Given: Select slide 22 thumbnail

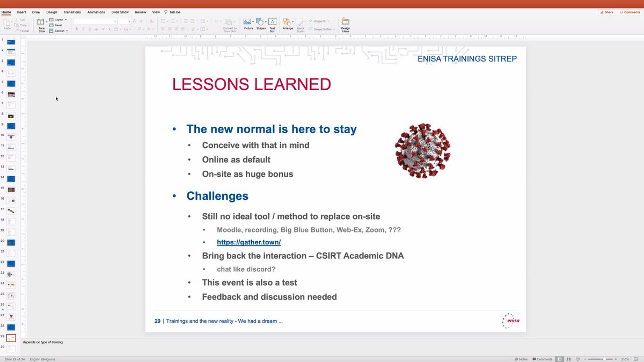Looking at the screenshot, I should click(x=11, y=263).
